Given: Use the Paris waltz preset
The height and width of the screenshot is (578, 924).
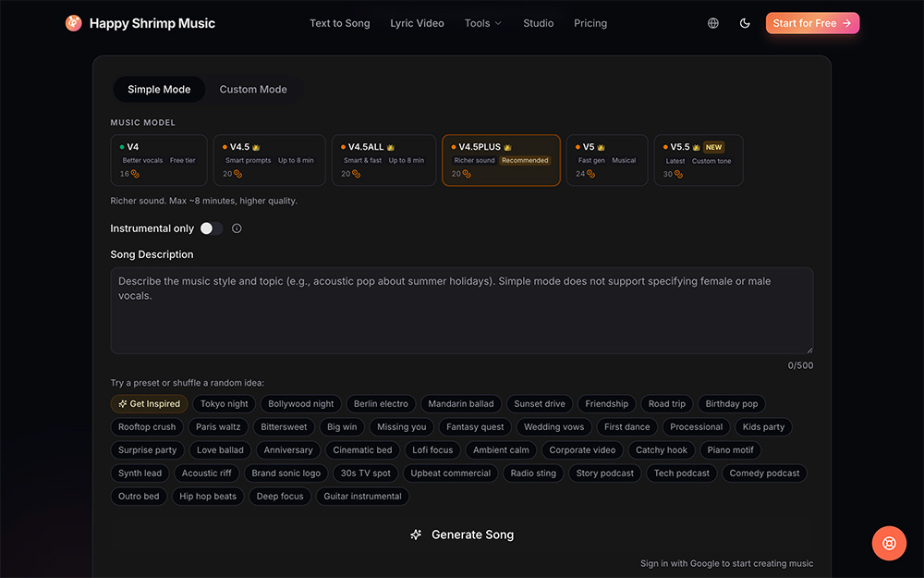Looking at the screenshot, I should point(218,427).
